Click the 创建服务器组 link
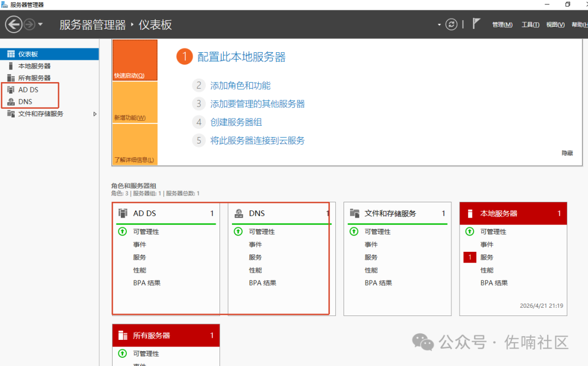The height and width of the screenshot is (366, 588). [x=236, y=122]
